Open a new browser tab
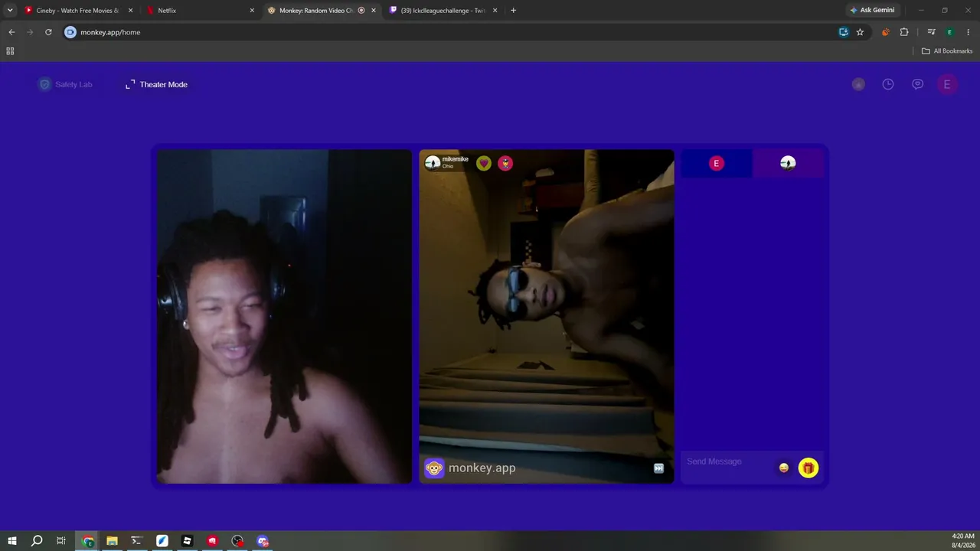Image resolution: width=980 pixels, height=551 pixels. click(513, 11)
